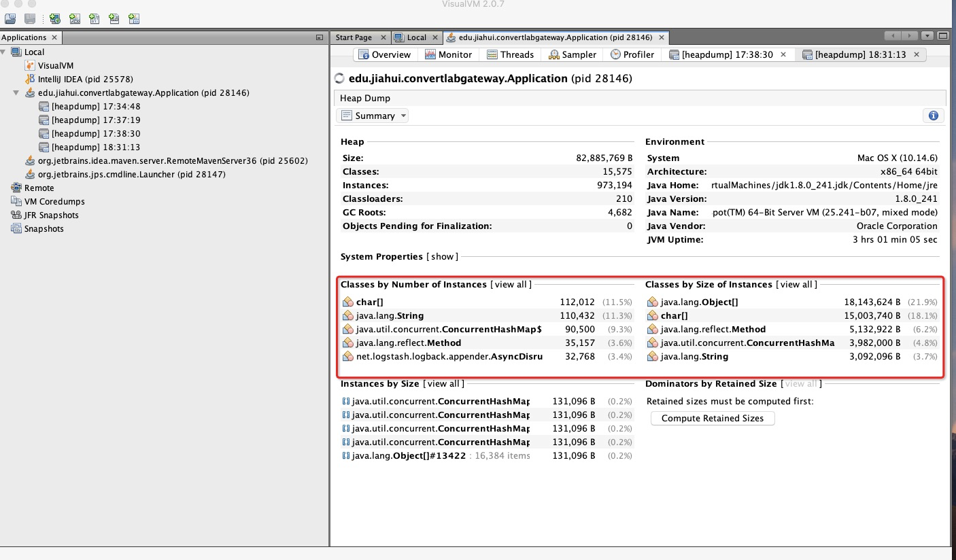Open the Overview tab

point(385,54)
